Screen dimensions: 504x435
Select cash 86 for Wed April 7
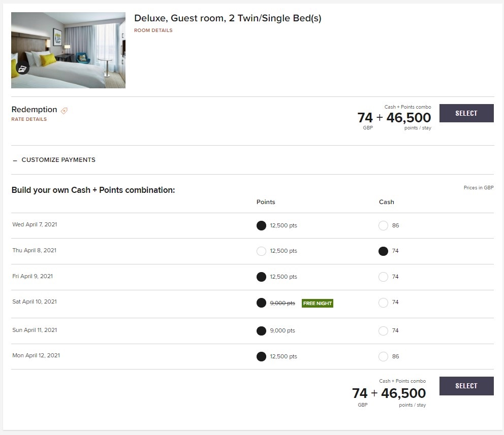383,225
